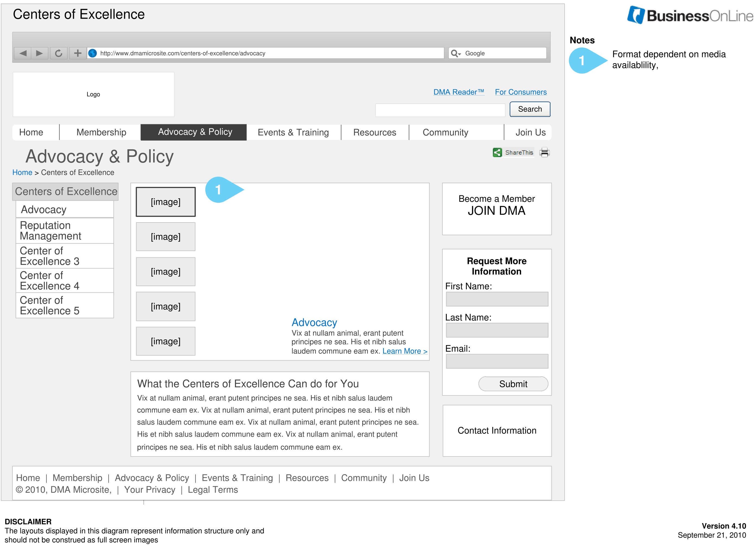Click the ShareThis green icon
756x560 pixels.
pos(497,152)
